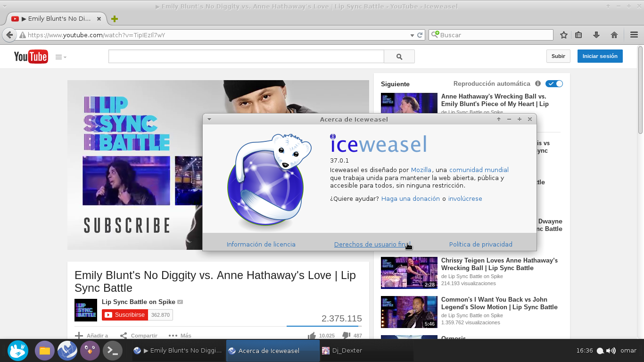Image resolution: width=644 pixels, height=362 pixels.
Task: Click the omar user label
Action: click(x=628, y=351)
